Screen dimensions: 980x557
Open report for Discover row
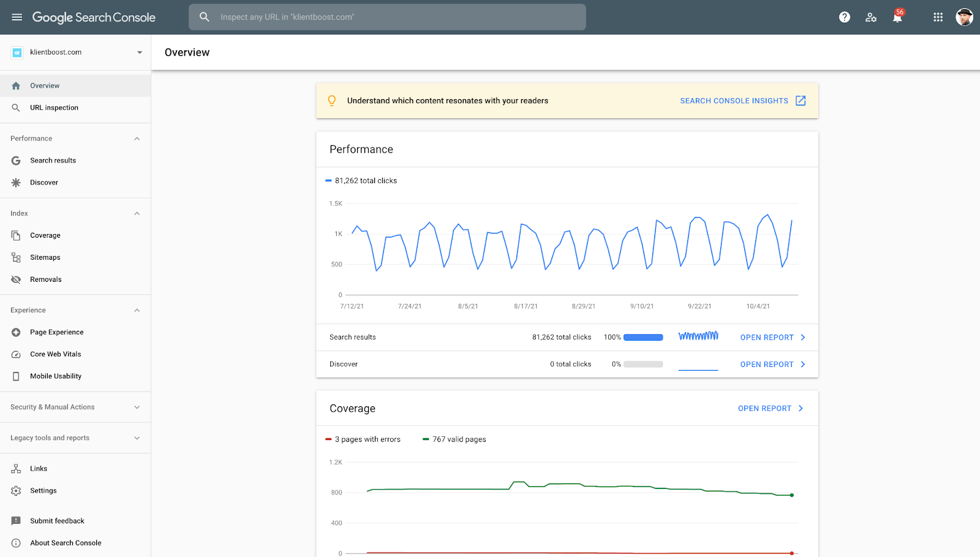pyautogui.click(x=767, y=365)
